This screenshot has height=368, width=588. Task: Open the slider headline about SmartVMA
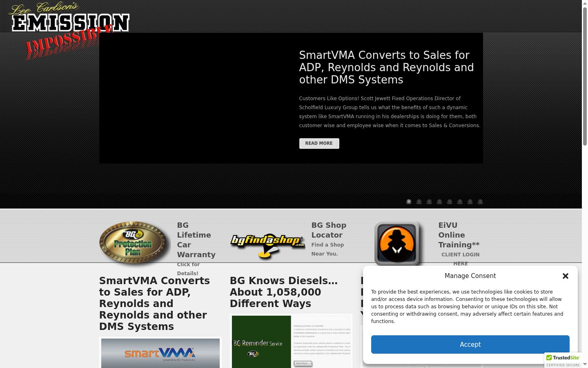tap(386, 67)
